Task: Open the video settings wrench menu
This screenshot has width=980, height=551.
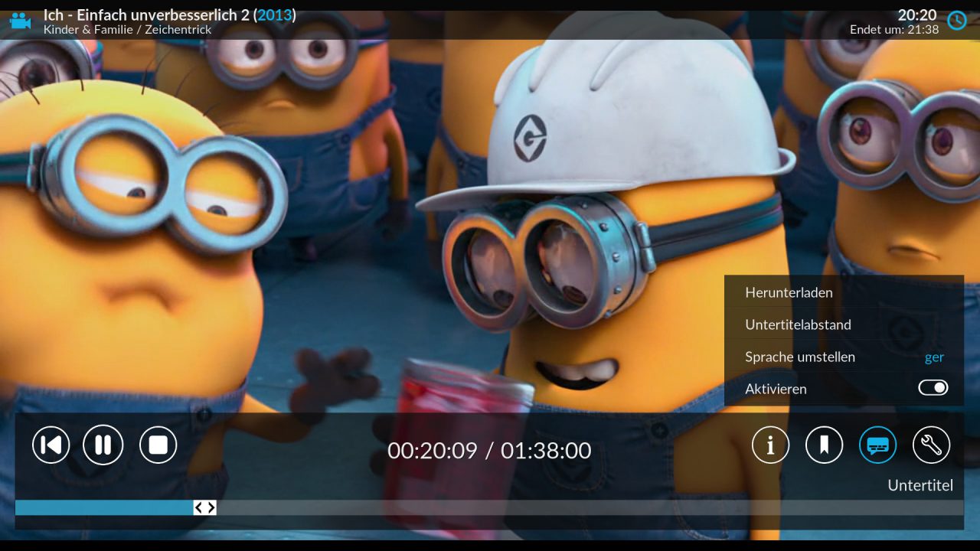Action: (931, 445)
